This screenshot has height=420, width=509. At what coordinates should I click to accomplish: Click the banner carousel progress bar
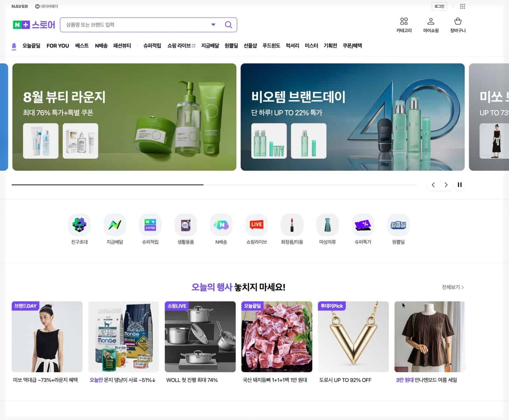[x=214, y=184]
